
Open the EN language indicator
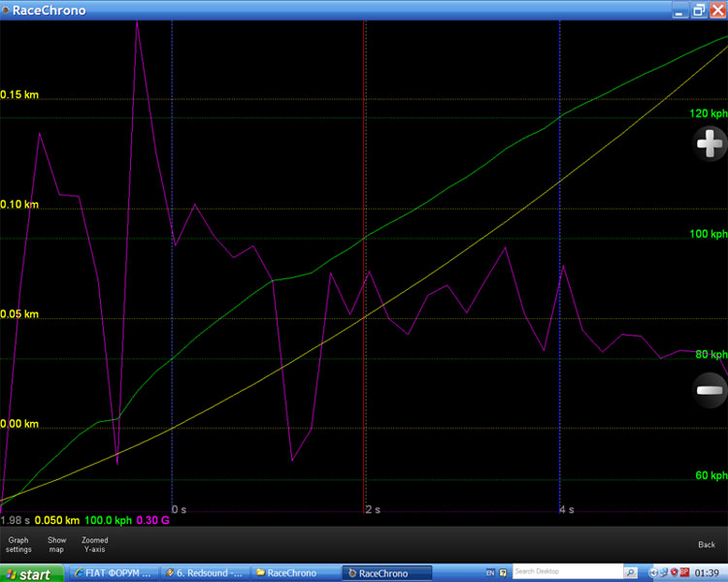click(489, 572)
